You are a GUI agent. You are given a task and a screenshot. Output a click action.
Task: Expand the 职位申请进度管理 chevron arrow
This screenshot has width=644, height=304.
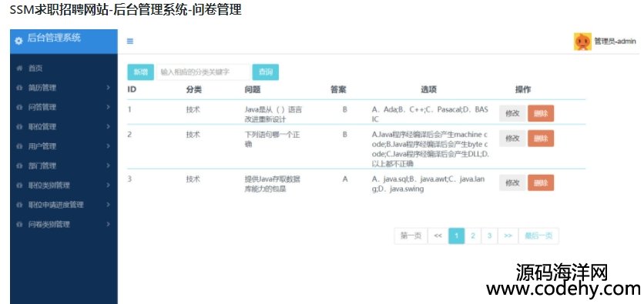[x=108, y=205]
